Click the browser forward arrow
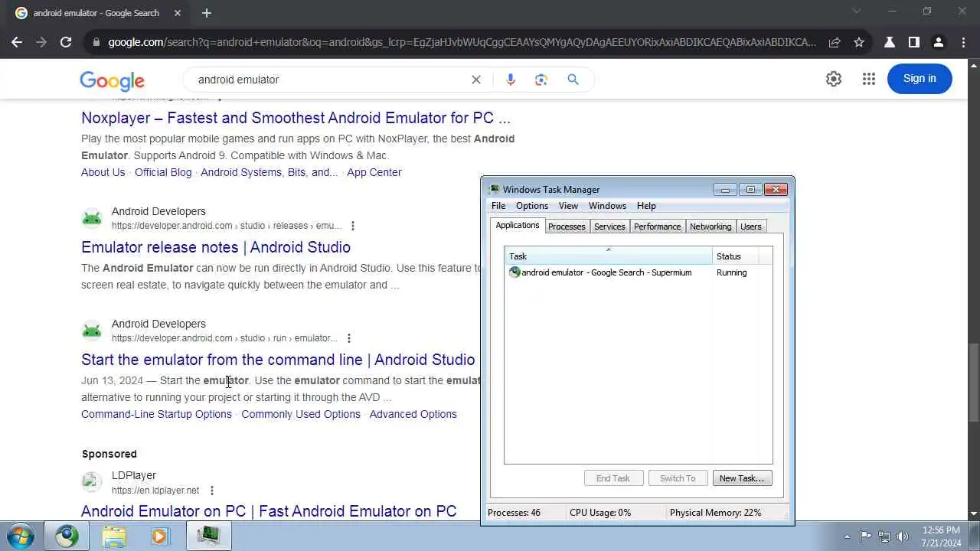The height and width of the screenshot is (551, 980). [x=41, y=43]
